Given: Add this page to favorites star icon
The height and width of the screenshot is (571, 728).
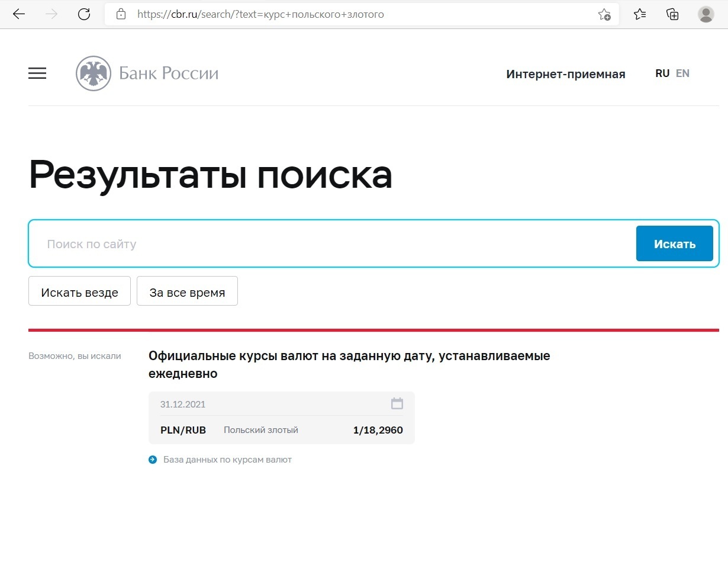Looking at the screenshot, I should (604, 14).
